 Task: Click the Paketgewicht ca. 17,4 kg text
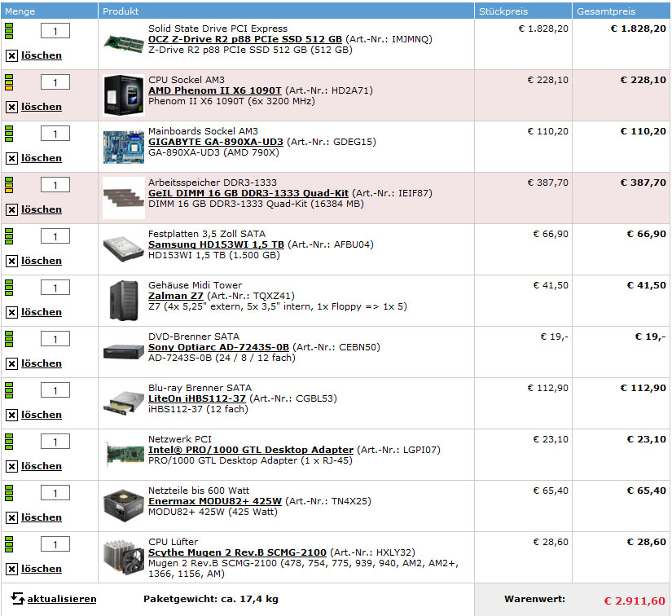[x=211, y=599]
